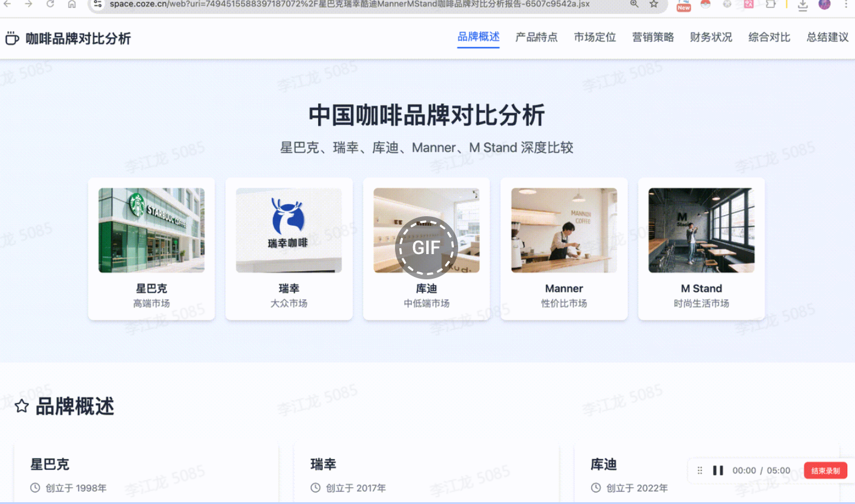Open the 市场定位 nav tab
This screenshot has width=855, height=504.
pyautogui.click(x=595, y=37)
